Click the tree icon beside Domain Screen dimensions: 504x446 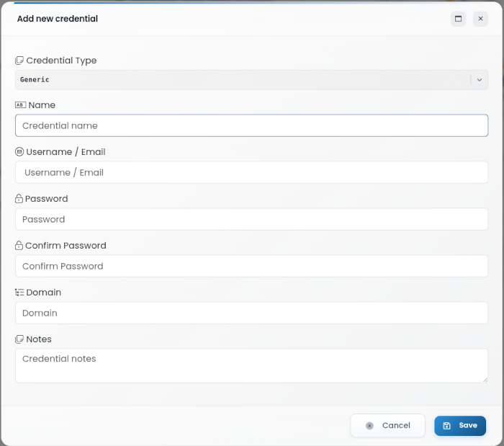[19, 293]
